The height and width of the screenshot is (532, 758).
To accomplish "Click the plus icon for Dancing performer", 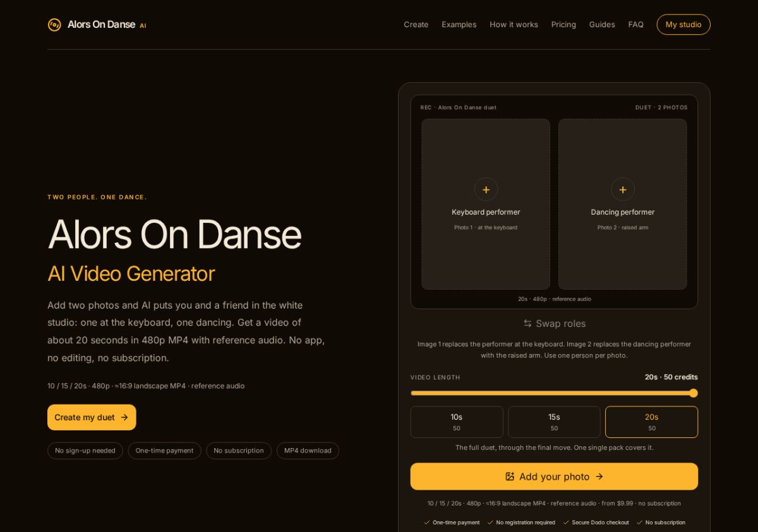I will 623,189.
